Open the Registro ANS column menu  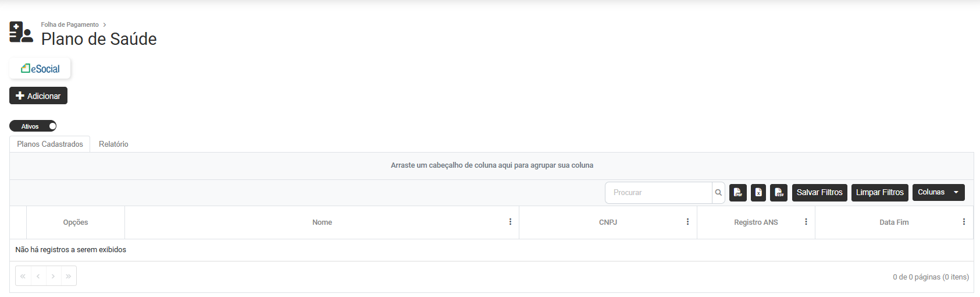[x=806, y=222]
